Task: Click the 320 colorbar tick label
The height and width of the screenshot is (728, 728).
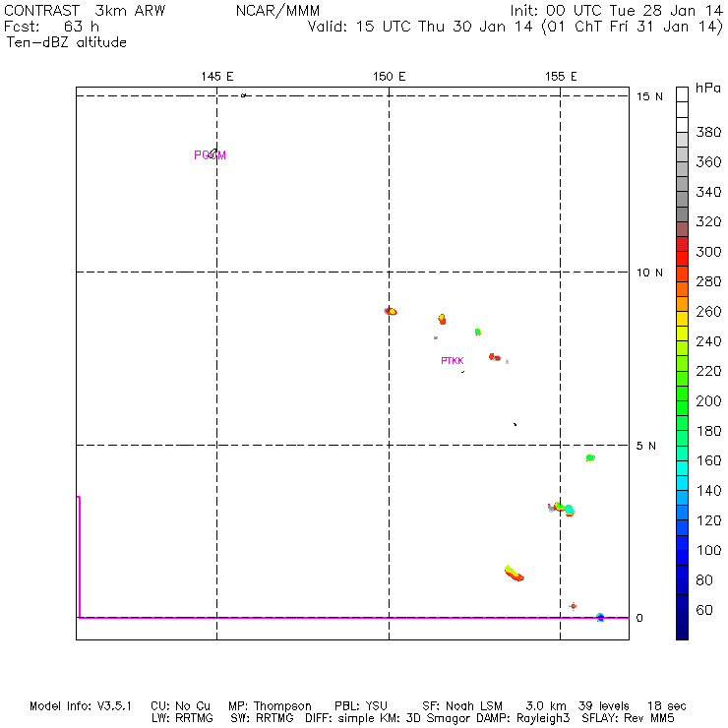Action: 708,221
